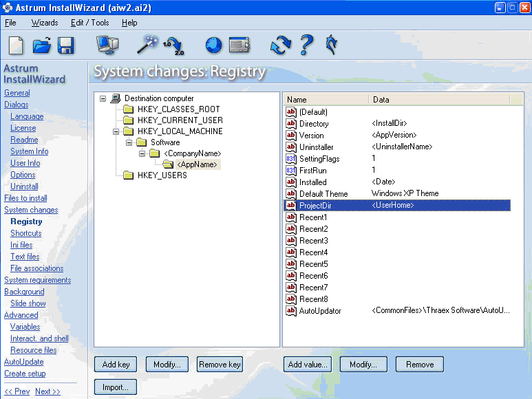The width and height of the screenshot is (532, 399).
Task: Click the Next >> navigation link
Action: pos(47,391)
